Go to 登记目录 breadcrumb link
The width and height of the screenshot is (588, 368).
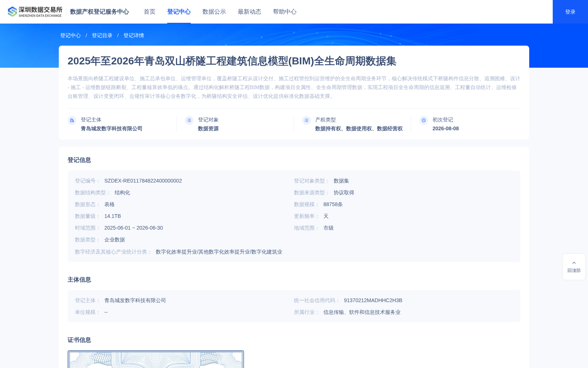coord(102,35)
